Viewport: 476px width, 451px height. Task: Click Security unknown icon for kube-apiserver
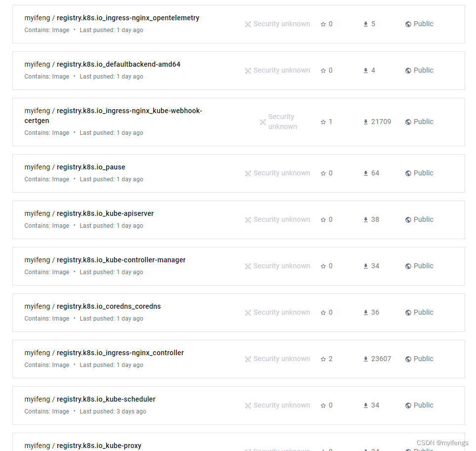(x=248, y=220)
